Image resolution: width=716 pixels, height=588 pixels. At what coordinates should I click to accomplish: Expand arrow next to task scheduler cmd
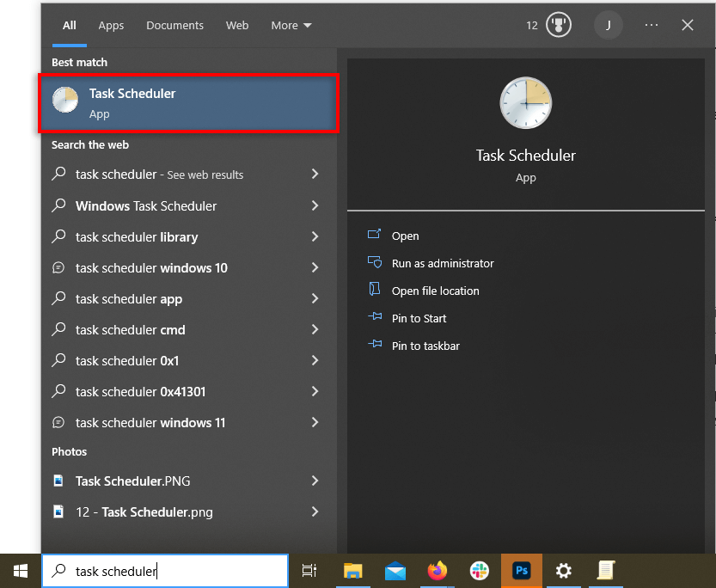[315, 330]
